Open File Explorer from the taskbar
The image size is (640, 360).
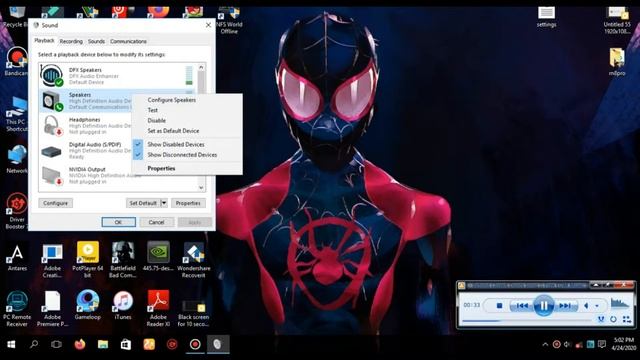pos(103,344)
